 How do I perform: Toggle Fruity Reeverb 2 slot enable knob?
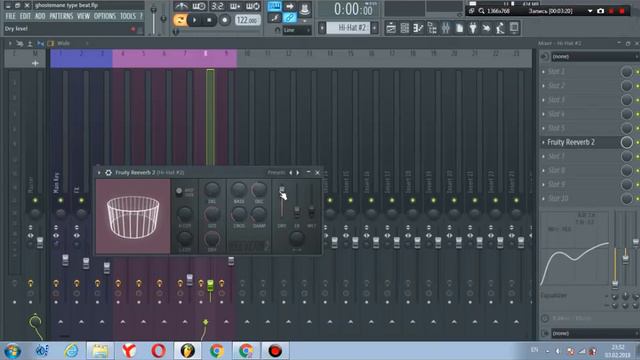point(627,142)
